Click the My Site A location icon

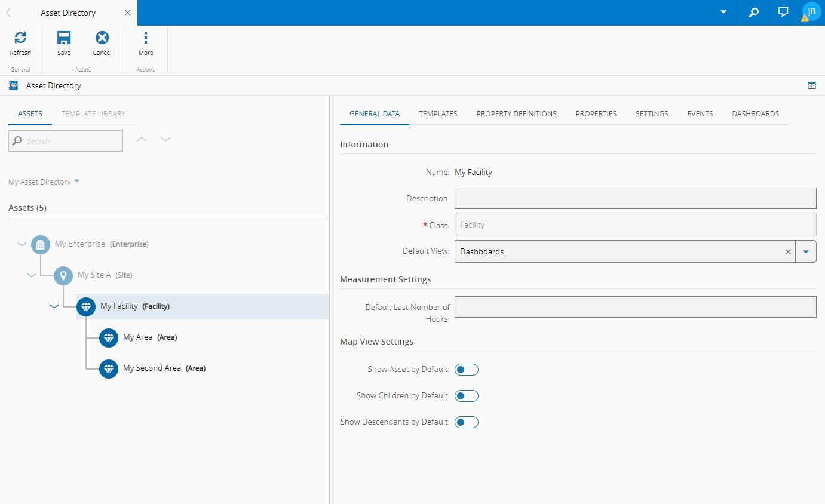point(63,275)
